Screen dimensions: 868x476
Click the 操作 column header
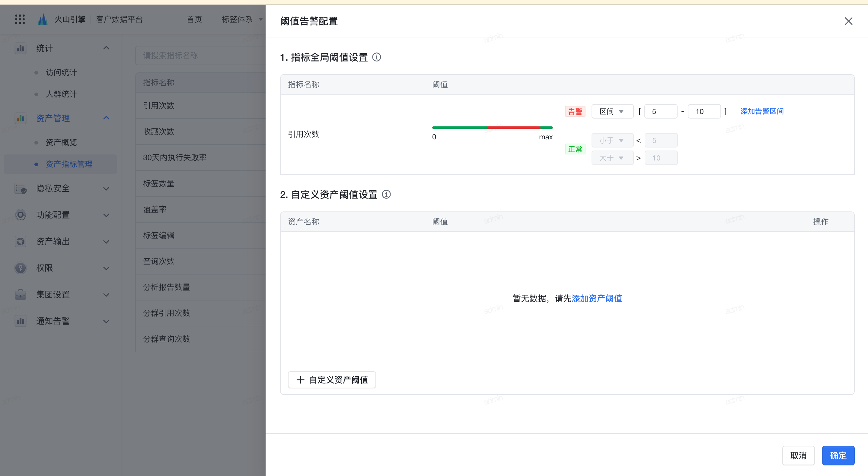pyautogui.click(x=821, y=222)
